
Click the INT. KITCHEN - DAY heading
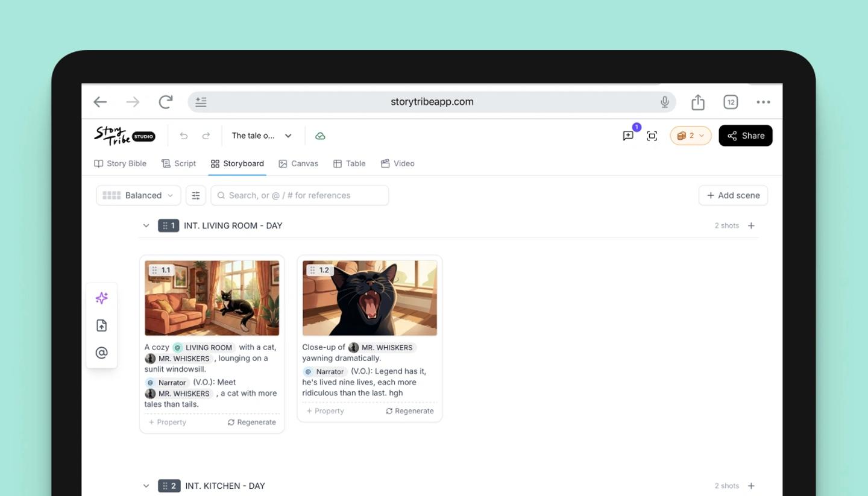click(225, 486)
